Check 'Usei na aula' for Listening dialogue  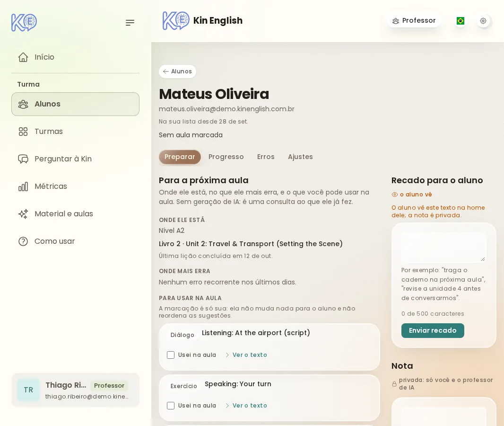[171, 355]
